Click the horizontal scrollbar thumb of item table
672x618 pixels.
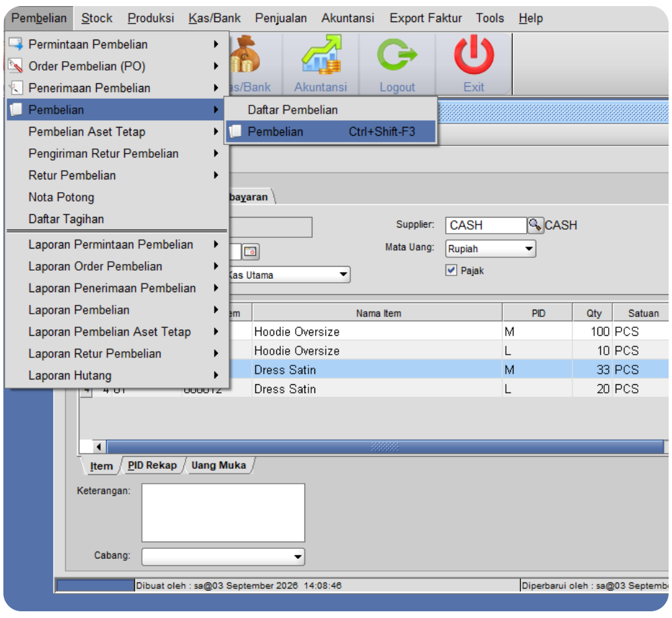coord(385,447)
